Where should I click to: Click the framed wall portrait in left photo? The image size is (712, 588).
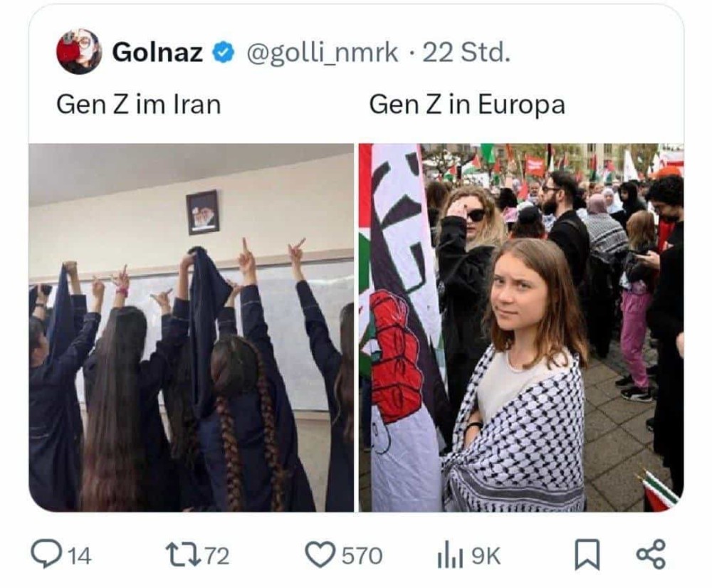[x=202, y=212]
